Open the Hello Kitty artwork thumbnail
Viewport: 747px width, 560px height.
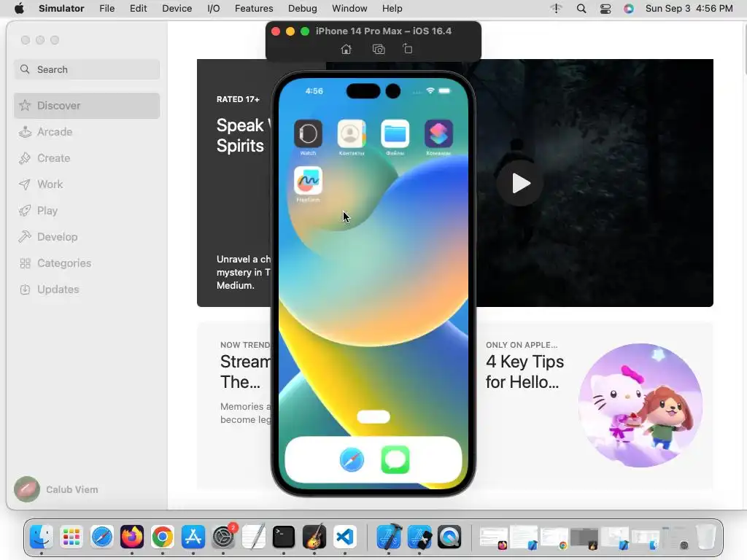point(640,405)
